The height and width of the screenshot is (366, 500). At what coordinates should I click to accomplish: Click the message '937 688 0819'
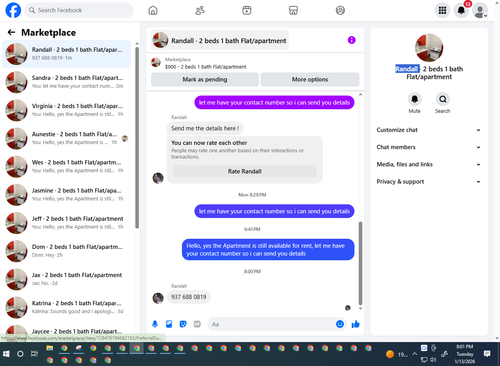(x=189, y=297)
